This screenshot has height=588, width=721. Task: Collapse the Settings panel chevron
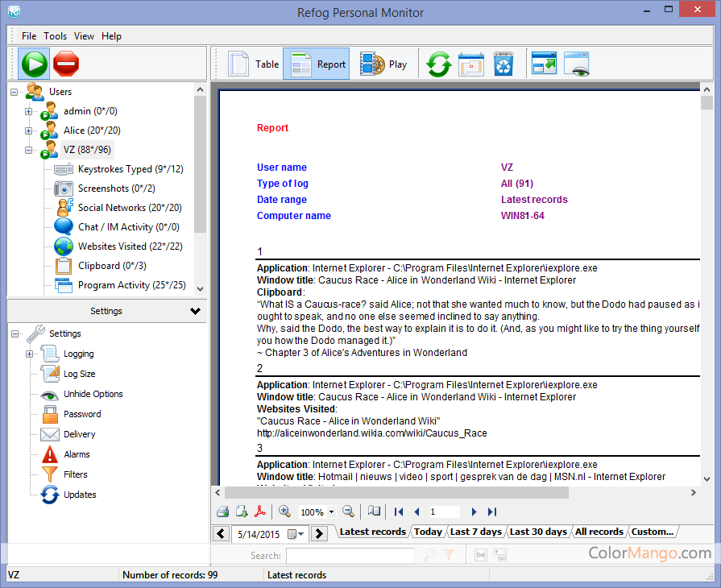[195, 311]
